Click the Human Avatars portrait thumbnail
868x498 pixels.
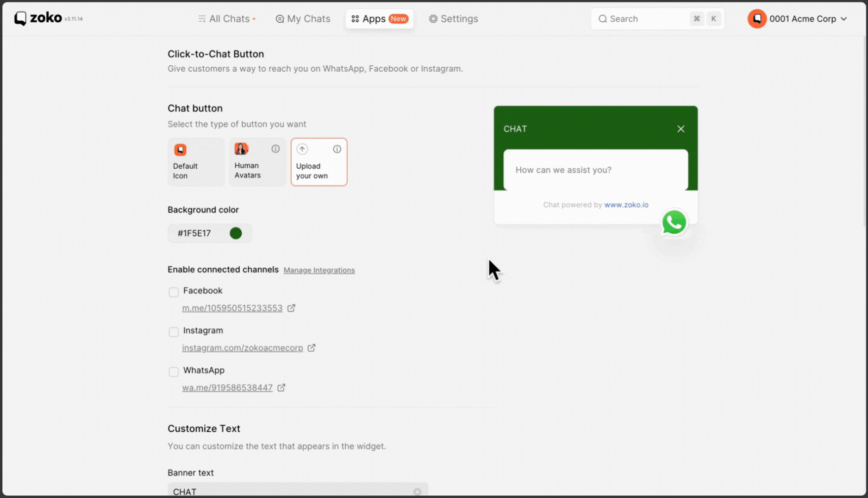pos(241,149)
